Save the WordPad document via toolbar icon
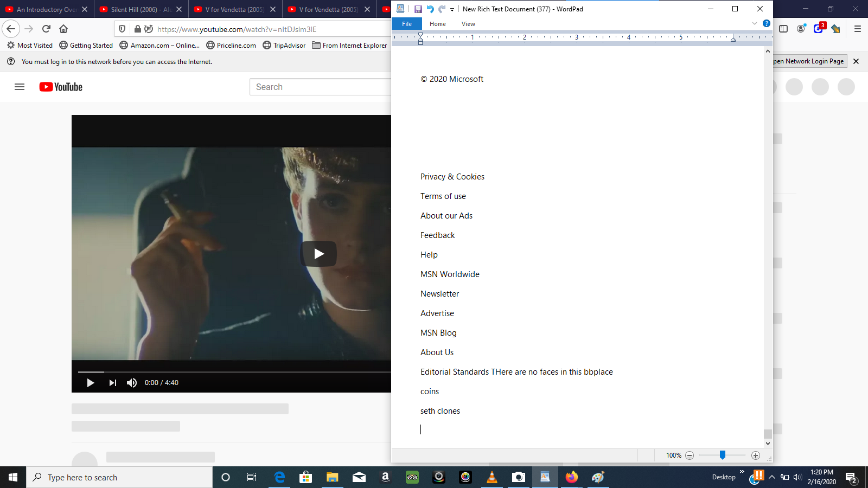This screenshot has width=868, height=488. tap(418, 9)
